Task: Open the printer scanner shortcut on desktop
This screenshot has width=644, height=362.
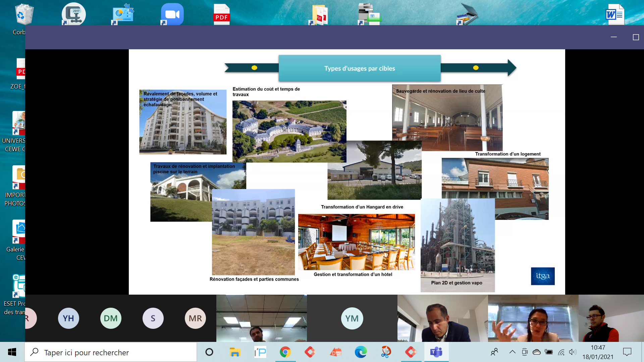Action: (x=369, y=14)
